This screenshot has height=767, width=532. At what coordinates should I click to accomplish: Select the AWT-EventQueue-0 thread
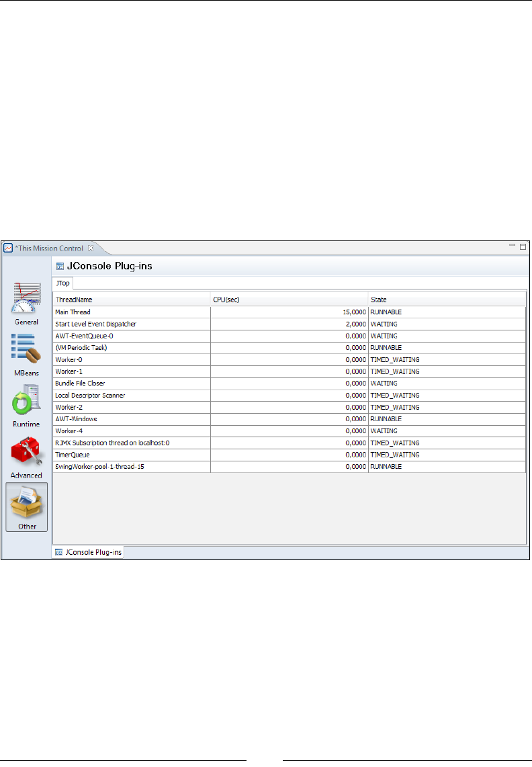(x=290, y=336)
